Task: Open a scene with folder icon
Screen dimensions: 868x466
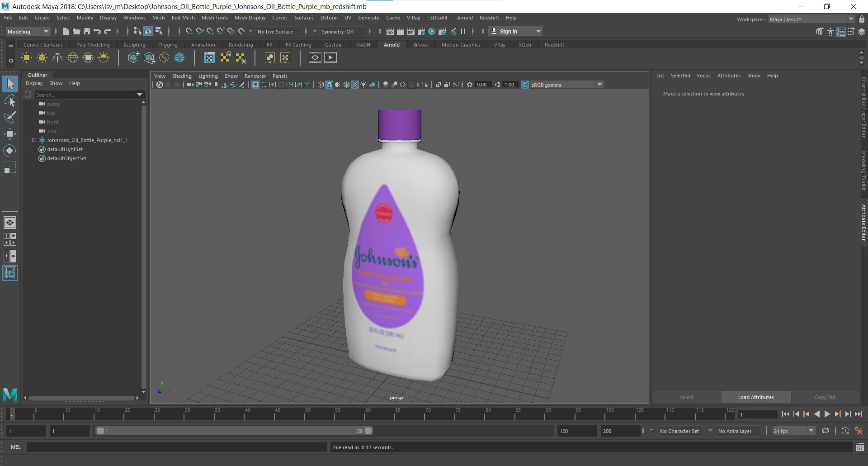Action: pyautogui.click(x=76, y=31)
